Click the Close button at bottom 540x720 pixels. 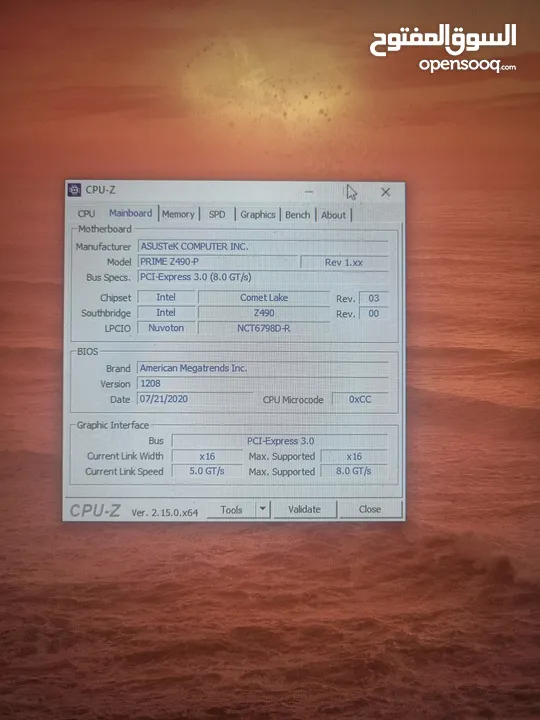coord(370,509)
